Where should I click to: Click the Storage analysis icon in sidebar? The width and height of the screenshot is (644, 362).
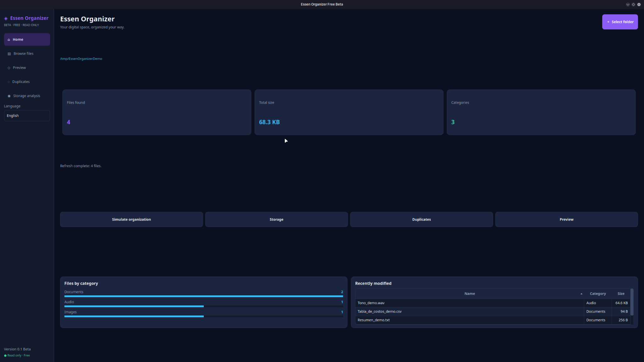pyautogui.click(x=9, y=96)
